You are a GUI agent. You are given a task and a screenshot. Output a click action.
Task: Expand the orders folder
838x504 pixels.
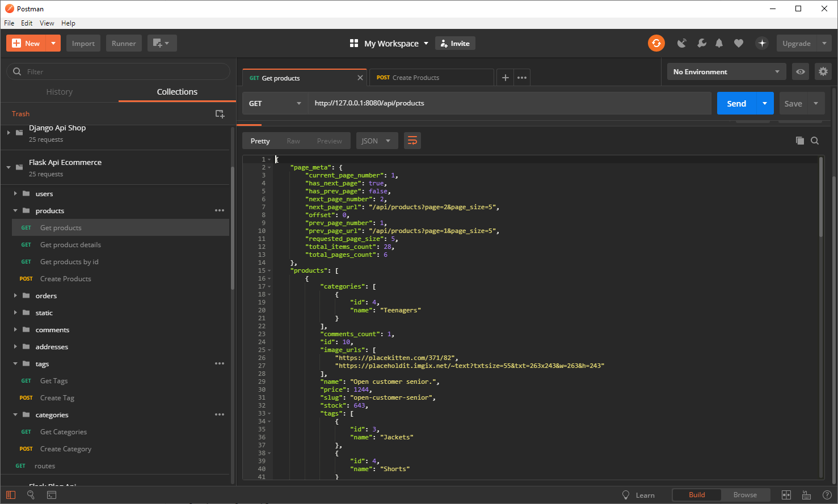tap(15, 295)
